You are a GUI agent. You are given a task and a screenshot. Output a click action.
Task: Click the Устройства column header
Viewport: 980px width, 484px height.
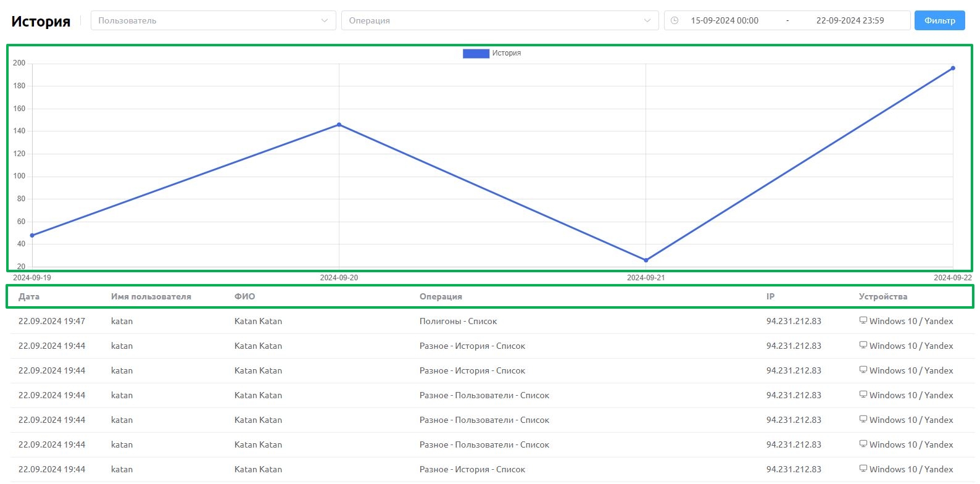883,296
